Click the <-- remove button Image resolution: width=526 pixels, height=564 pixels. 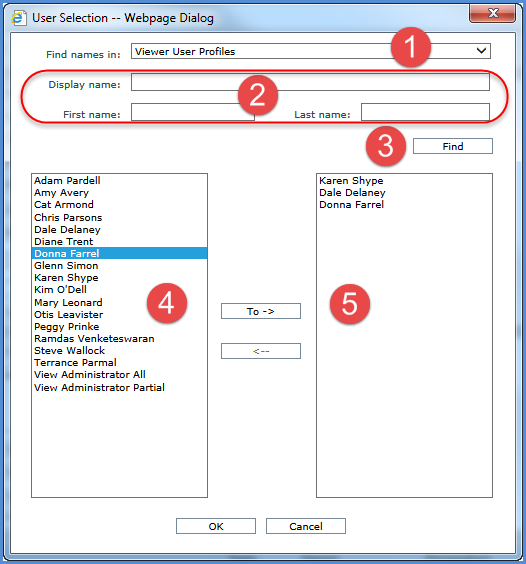(261, 351)
